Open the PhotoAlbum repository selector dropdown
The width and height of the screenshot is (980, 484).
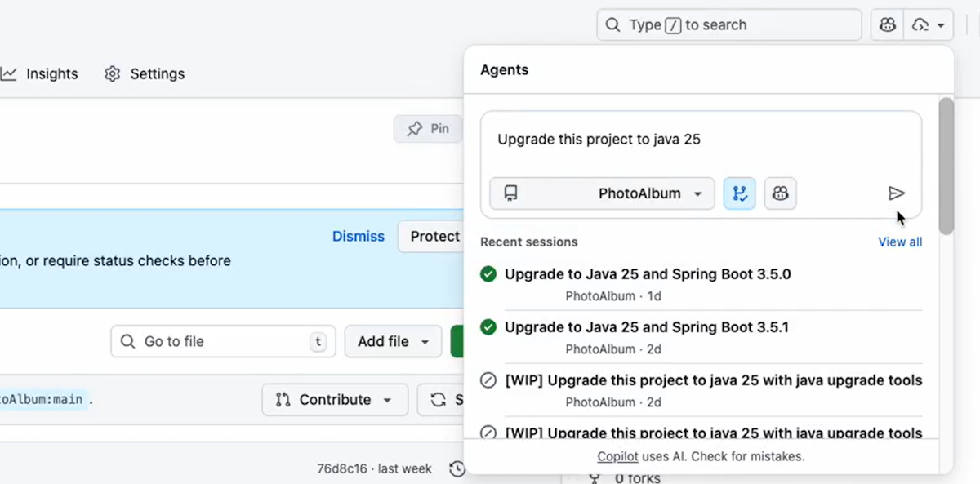pyautogui.click(x=602, y=193)
